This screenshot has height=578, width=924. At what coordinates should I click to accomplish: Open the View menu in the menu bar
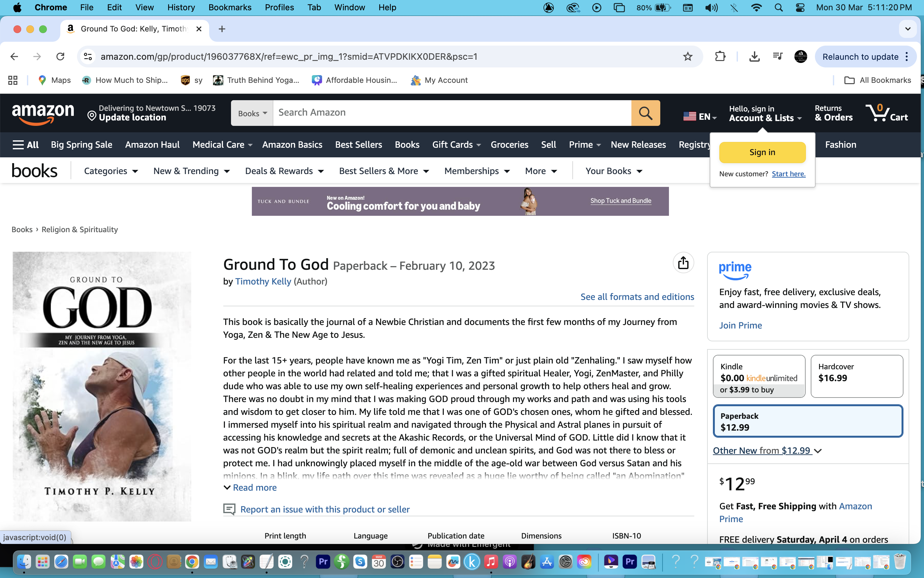[x=144, y=8]
